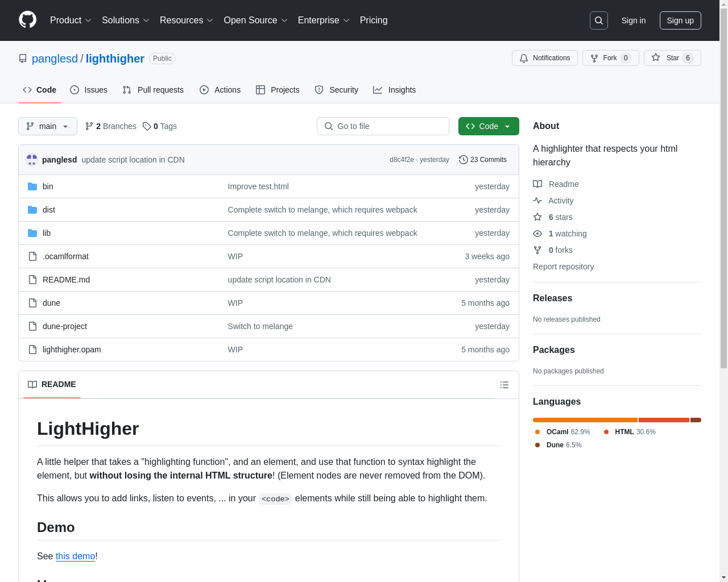Open the lighthigher repository link

(115, 59)
